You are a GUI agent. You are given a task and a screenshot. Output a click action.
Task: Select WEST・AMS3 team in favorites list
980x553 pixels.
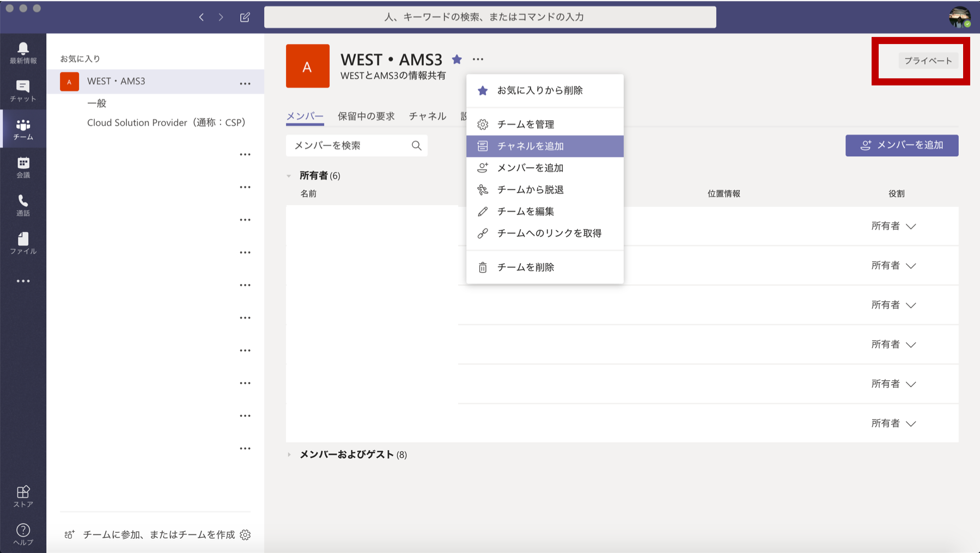point(155,81)
